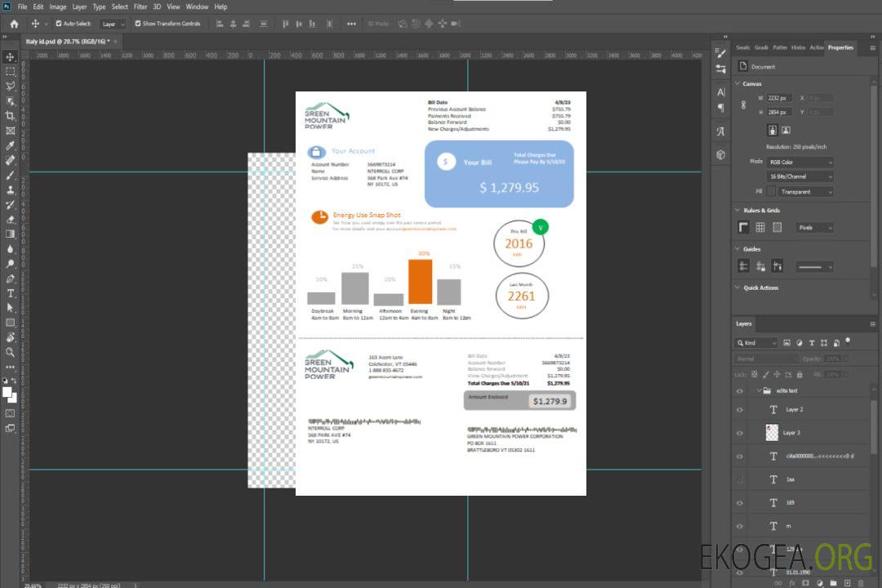Click the canvas Fill color swatch
The width and height of the screenshot is (882, 588).
click(x=771, y=191)
